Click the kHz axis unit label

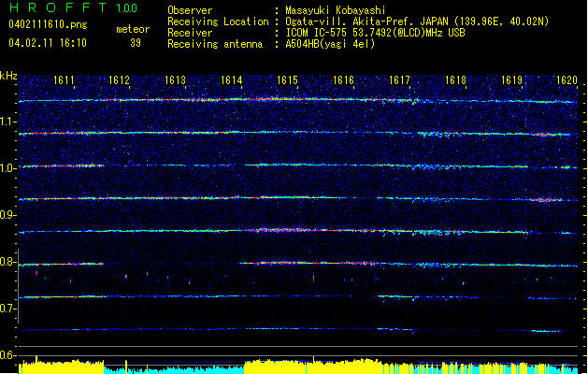tap(8, 75)
